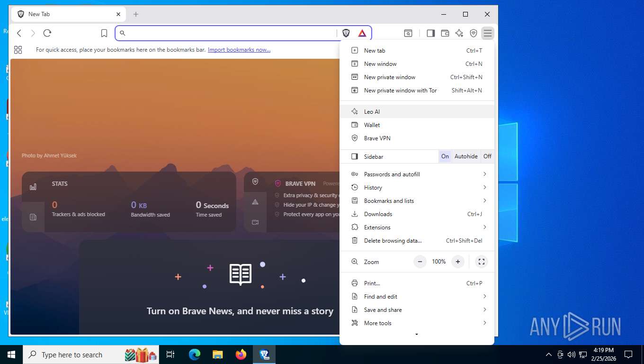Expand the History submenu

click(x=417, y=188)
